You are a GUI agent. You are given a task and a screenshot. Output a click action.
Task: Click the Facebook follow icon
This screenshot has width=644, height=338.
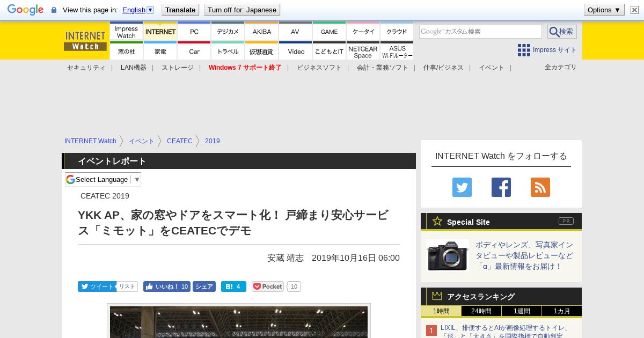point(501,187)
